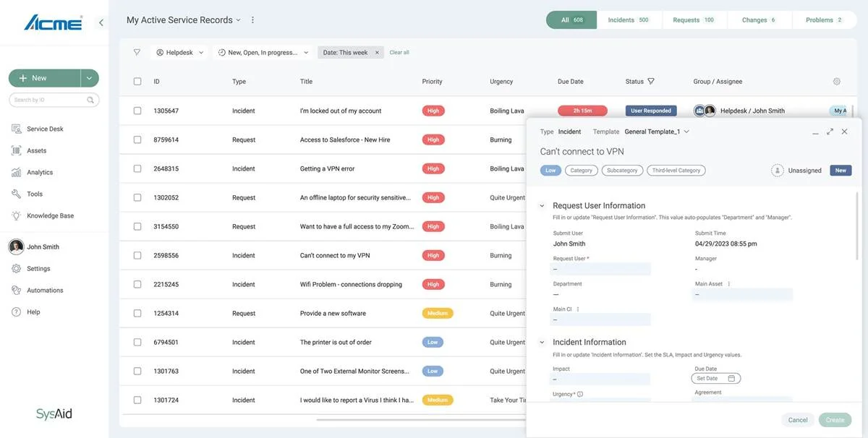Collapse the sidebar with arrow icon
Image resolution: width=868 pixels, height=438 pixels.
click(101, 22)
